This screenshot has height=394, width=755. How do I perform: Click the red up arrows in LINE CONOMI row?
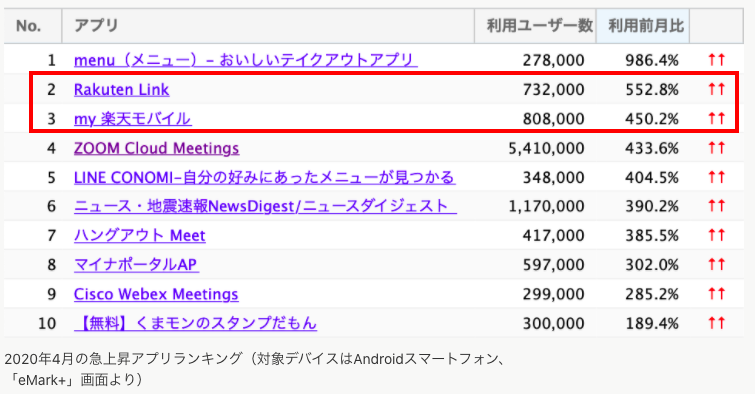click(x=716, y=177)
